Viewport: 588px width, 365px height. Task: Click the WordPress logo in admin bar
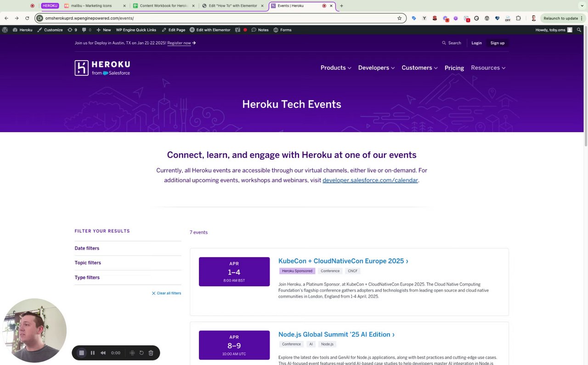click(x=5, y=30)
